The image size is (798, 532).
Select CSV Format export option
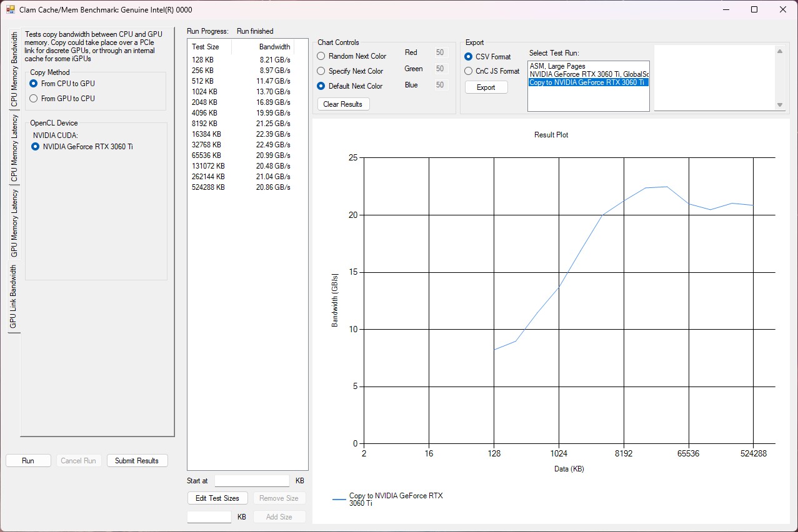(487, 57)
